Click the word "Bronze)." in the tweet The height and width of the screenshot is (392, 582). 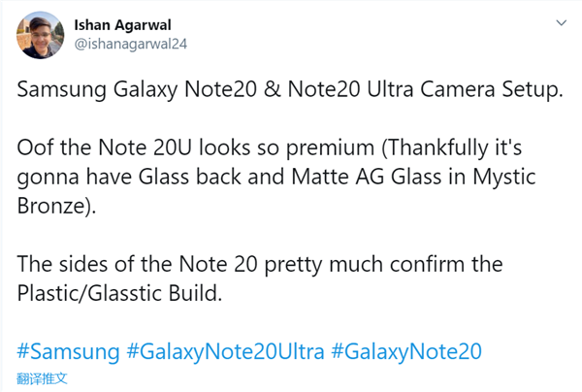54,208
